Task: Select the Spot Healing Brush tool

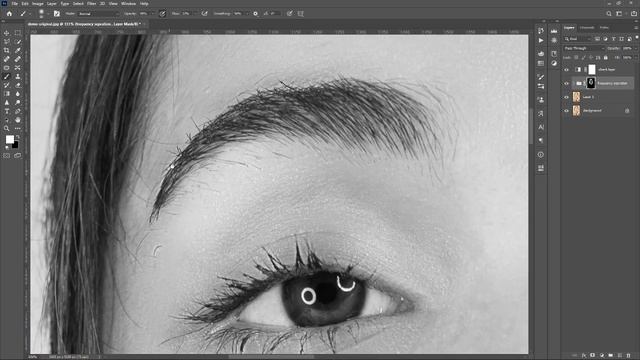Action: tap(7, 59)
